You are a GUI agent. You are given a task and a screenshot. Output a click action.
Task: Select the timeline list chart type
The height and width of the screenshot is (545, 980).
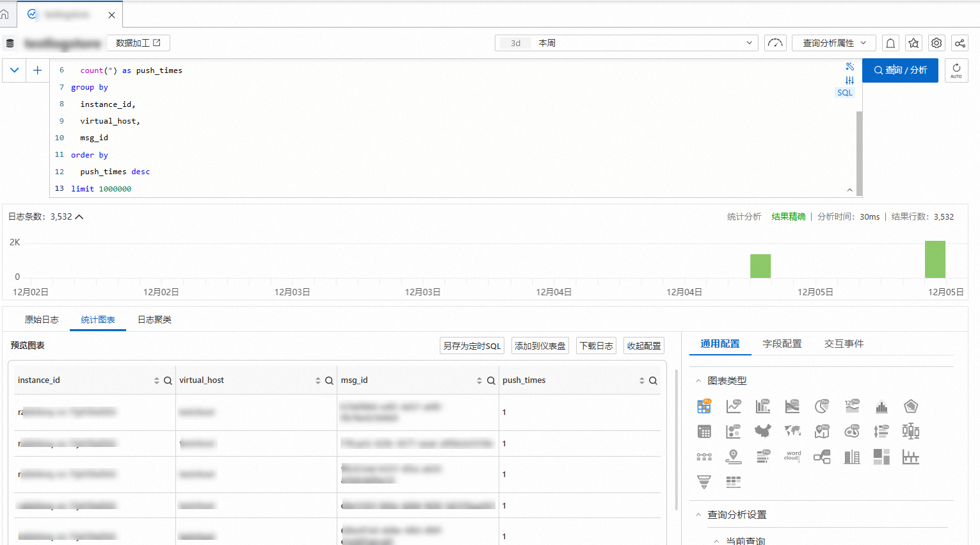point(881,432)
